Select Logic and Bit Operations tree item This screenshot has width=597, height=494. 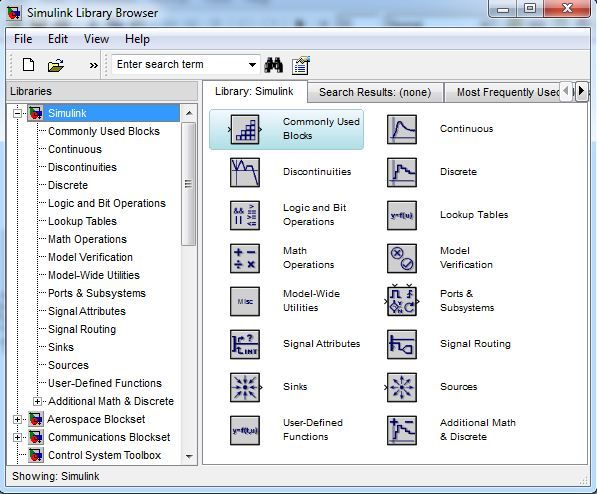107,203
